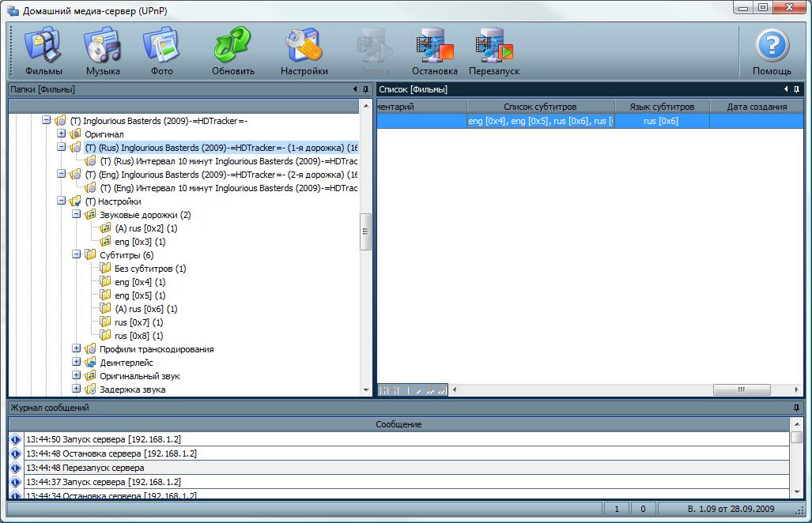Click folder icon of Субтитры (6)
Viewport: 812px width, 523px height.
click(x=90, y=255)
